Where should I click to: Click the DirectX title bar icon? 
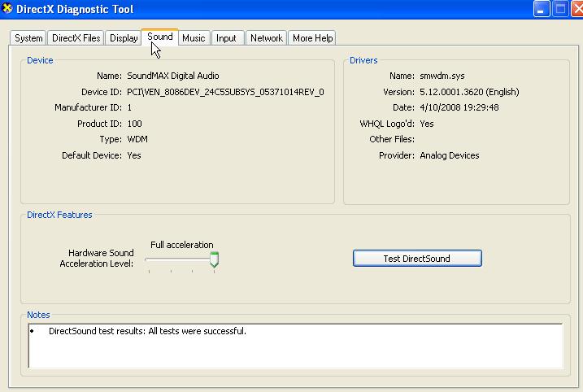point(7,8)
